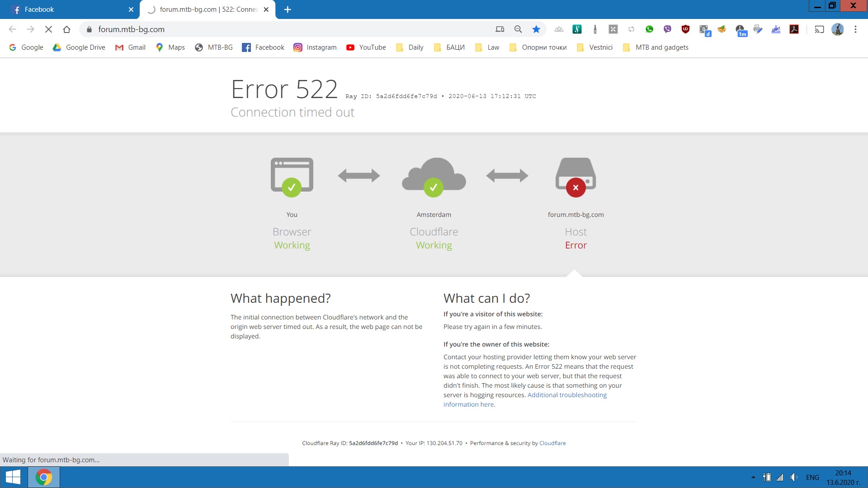The height and width of the screenshot is (488, 868).
Task: Open the Cast media icon
Action: [819, 29]
